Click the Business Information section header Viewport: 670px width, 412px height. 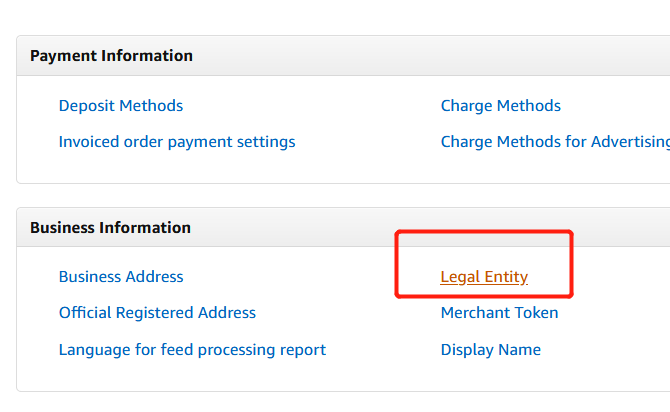(110, 228)
